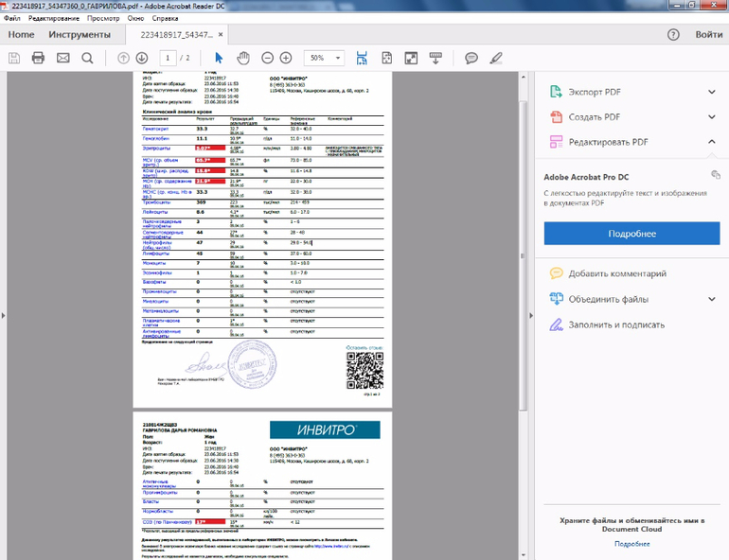Screen dimensions: 729x560
Task: Click the blue Подробнее button
Action: [631, 234]
